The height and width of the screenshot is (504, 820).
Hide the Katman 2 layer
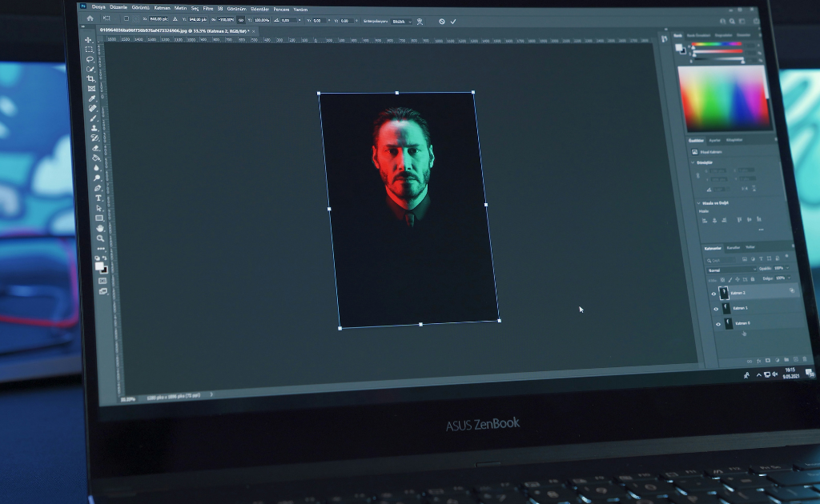point(713,294)
